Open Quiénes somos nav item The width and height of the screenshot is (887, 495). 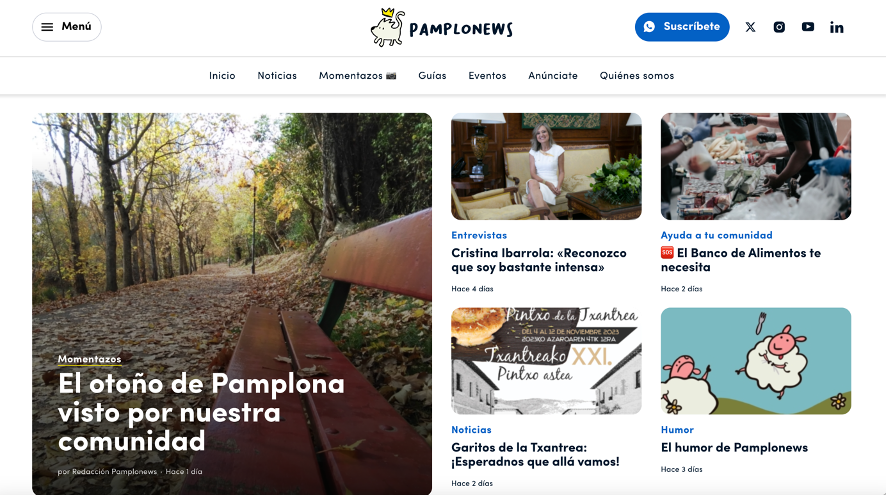coord(636,75)
